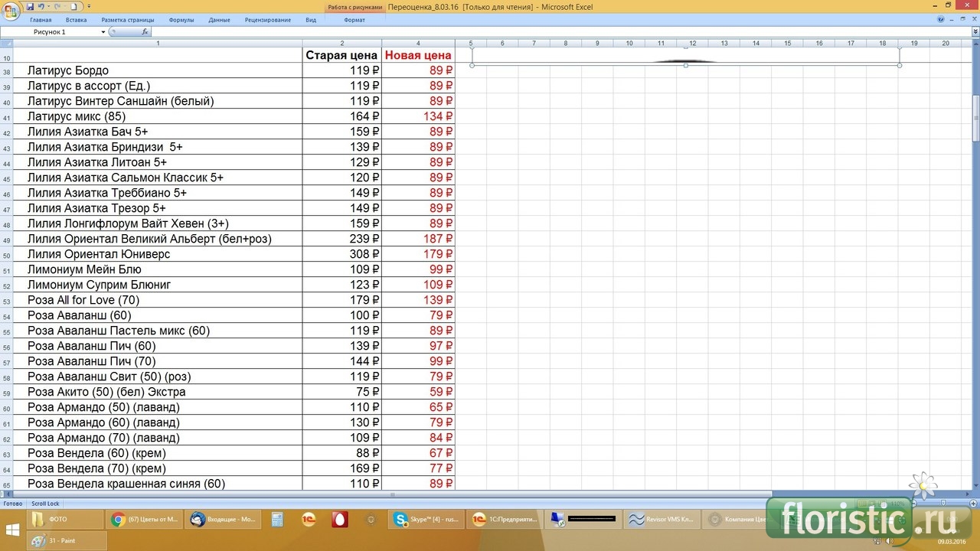The height and width of the screenshot is (551, 980).
Task: Open the Name Box dropdown
Action: pyautogui.click(x=103, y=32)
